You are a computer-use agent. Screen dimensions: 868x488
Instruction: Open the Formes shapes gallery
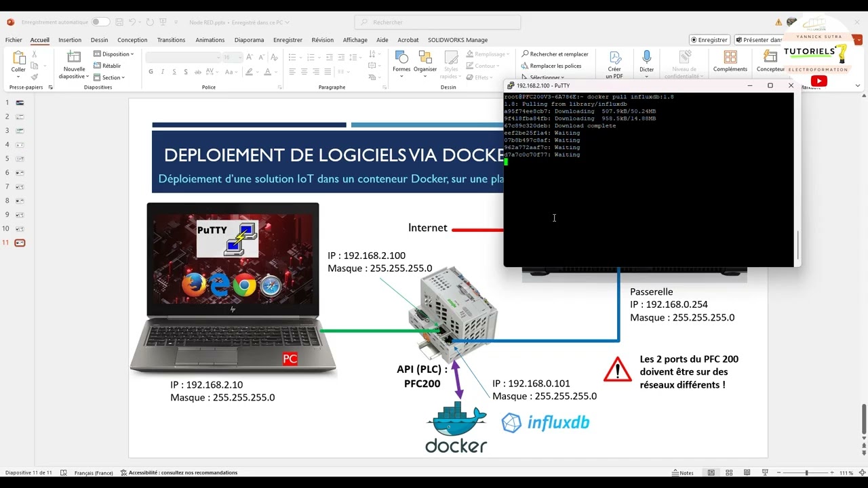tap(401, 64)
